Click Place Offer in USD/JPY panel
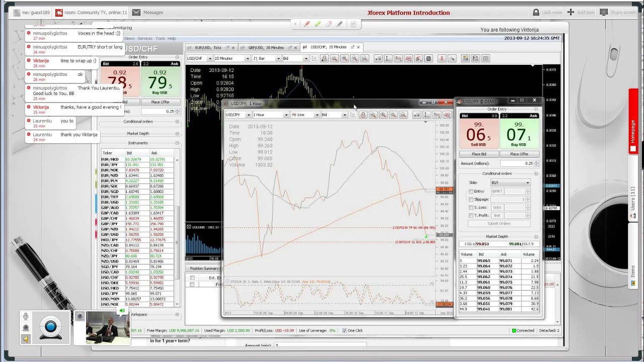Image resolution: width=644 pixels, height=362 pixels. pyautogui.click(x=519, y=154)
